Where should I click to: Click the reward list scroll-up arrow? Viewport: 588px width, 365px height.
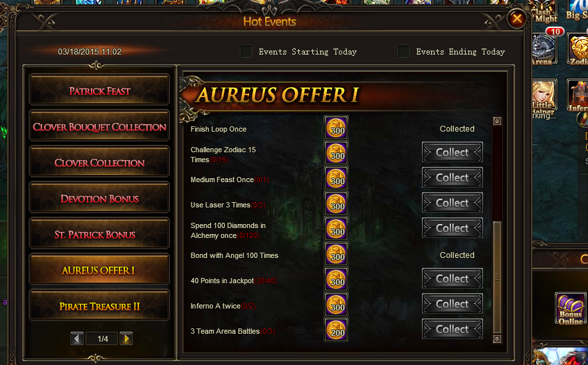[497, 121]
